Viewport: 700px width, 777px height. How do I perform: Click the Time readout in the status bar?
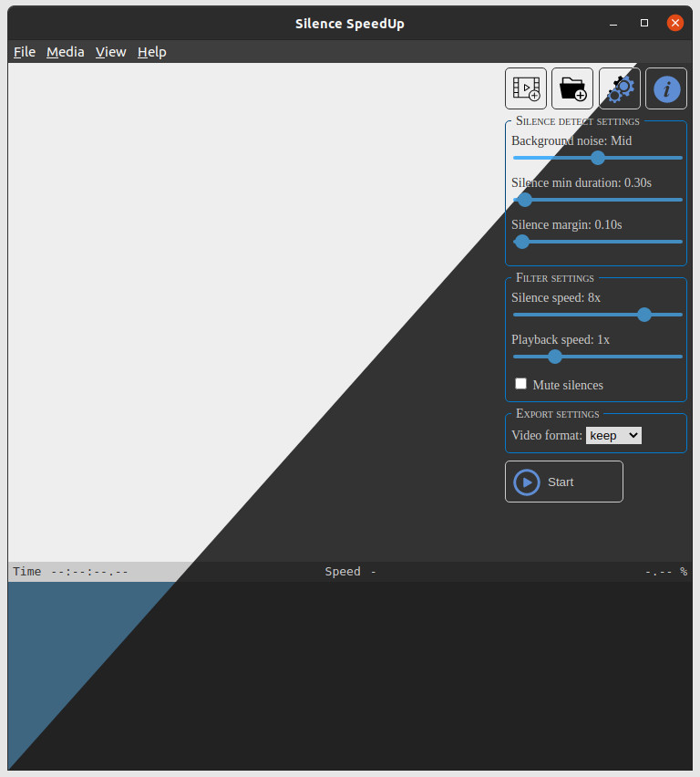click(x=70, y=572)
